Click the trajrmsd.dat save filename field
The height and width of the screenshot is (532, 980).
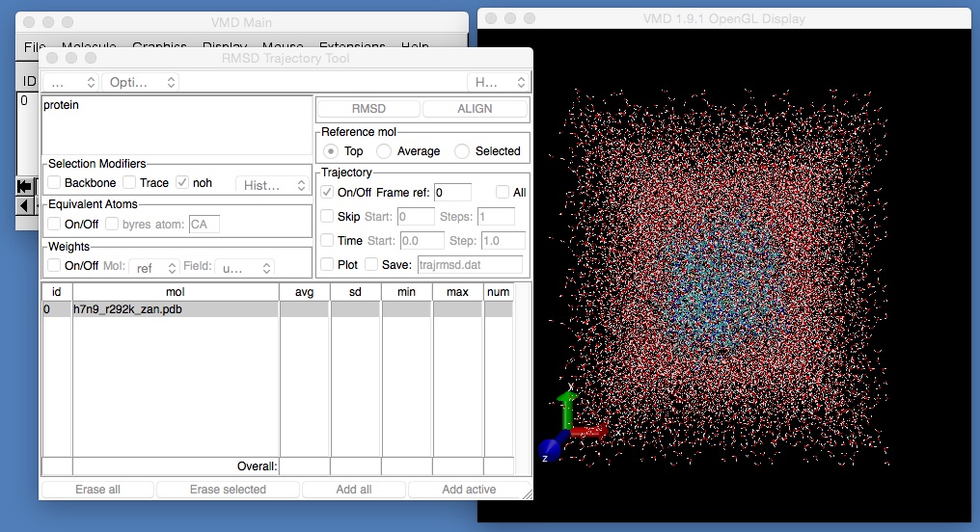tap(470, 265)
